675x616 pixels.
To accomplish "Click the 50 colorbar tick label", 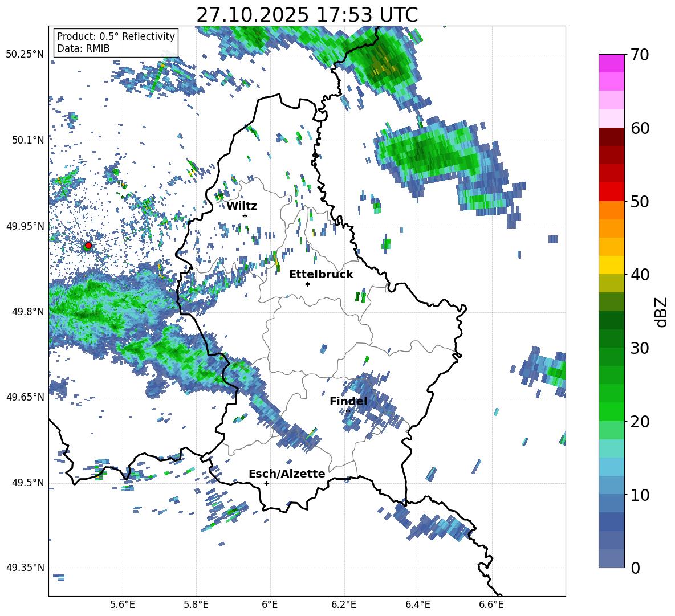I will (x=640, y=201).
